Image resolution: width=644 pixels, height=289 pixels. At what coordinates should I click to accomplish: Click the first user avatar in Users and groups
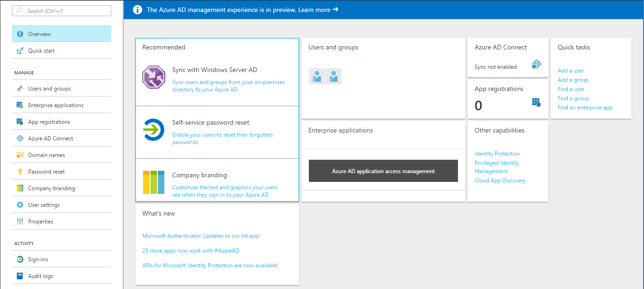tap(317, 76)
